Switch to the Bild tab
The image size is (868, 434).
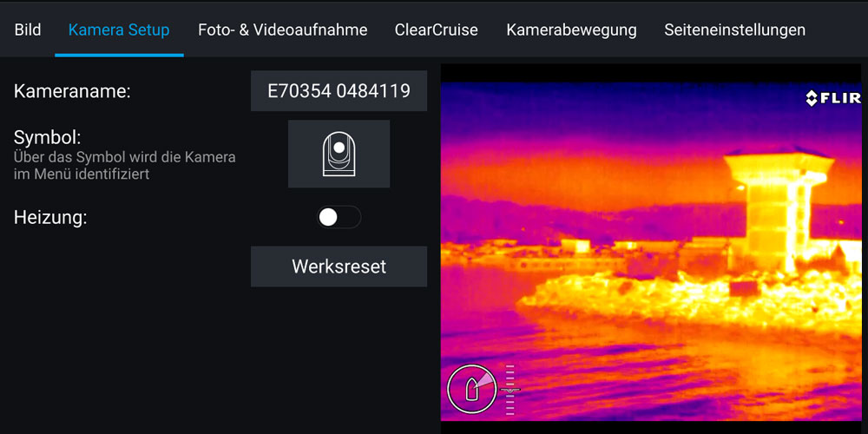pyautogui.click(x=28, y=30)
